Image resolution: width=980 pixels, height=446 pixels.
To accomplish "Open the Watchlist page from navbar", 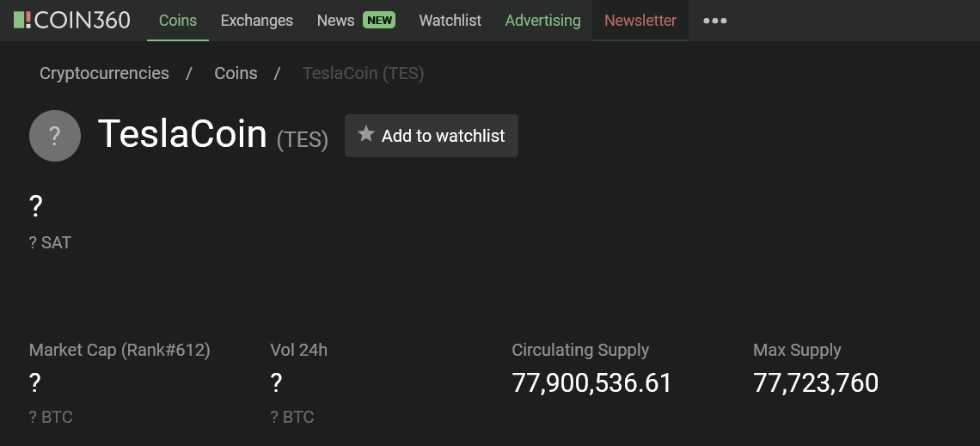I will coord(450,21).
